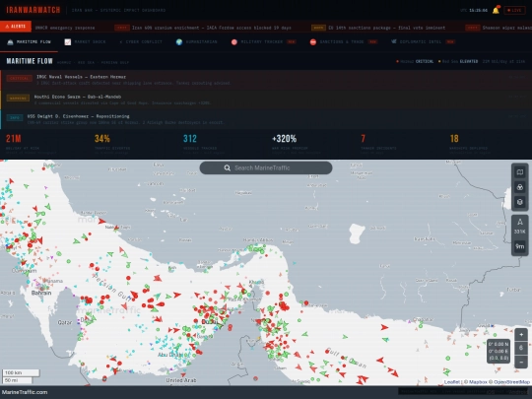532x399 pixels.
Task: Click the INFO badge on Eisenhower alert
Action: pyautogui.click(x=15, y=118)
